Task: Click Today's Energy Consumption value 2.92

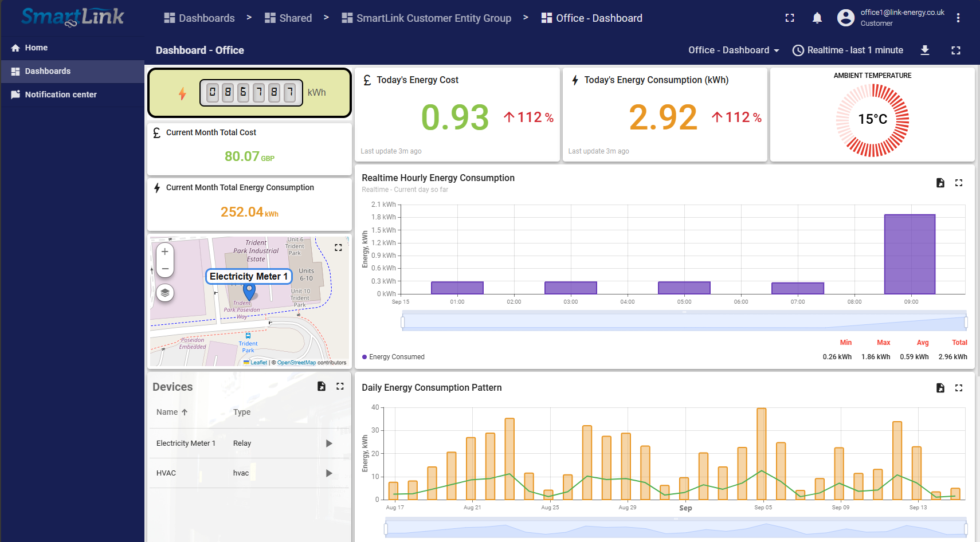Action: point(663,117)
